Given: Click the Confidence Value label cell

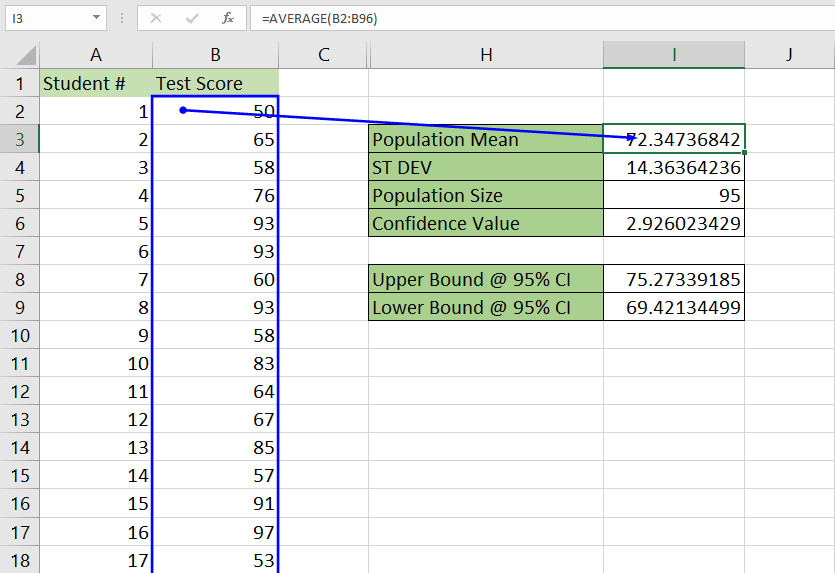Looking at the screenshot, I should coord(486,223).
